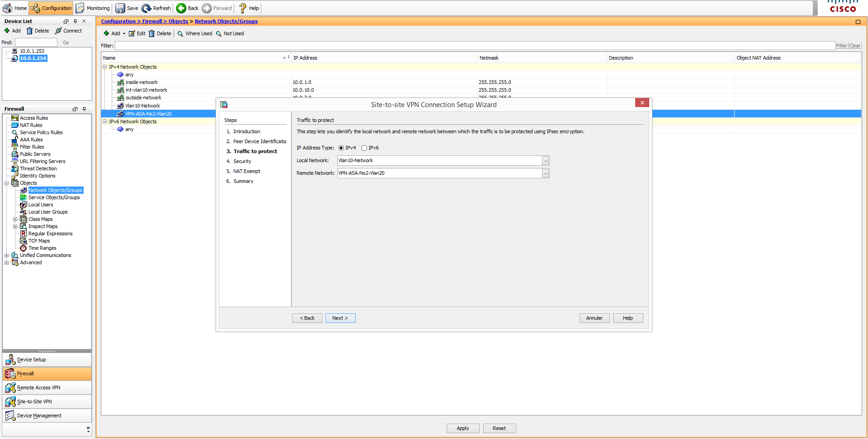Screen dimensions: 868x439
Task: Delete device in Device List
Action: tap(38, 31)
